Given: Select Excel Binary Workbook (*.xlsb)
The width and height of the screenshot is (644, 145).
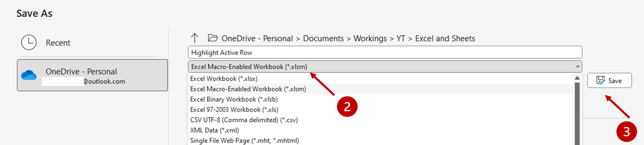Looking at the screenshot, I should pos(234,99).
